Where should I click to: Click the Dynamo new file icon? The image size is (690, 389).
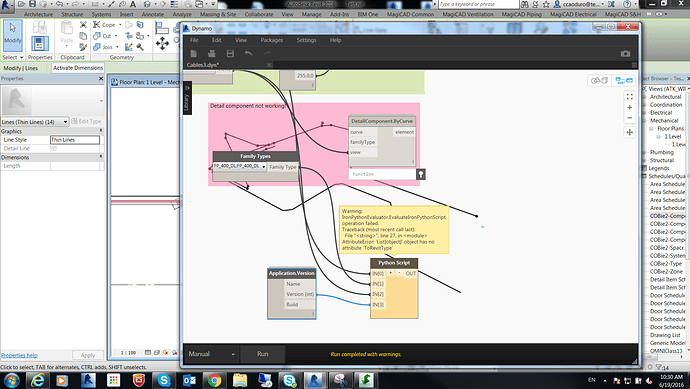(x=194, y=54)
